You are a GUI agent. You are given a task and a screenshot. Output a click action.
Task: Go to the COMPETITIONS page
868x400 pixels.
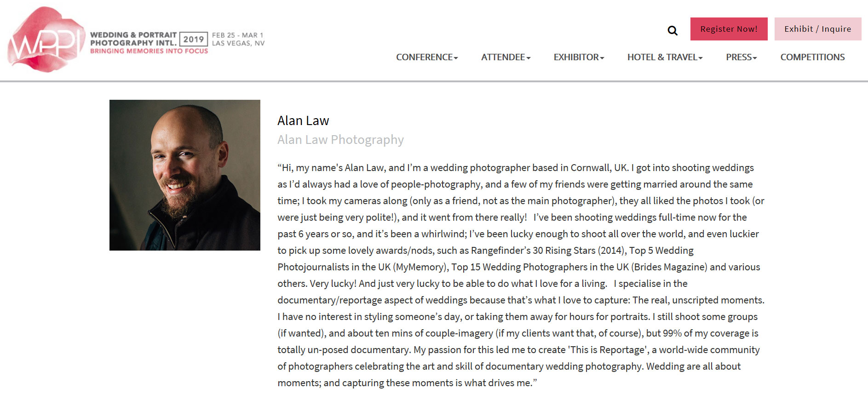812,57
